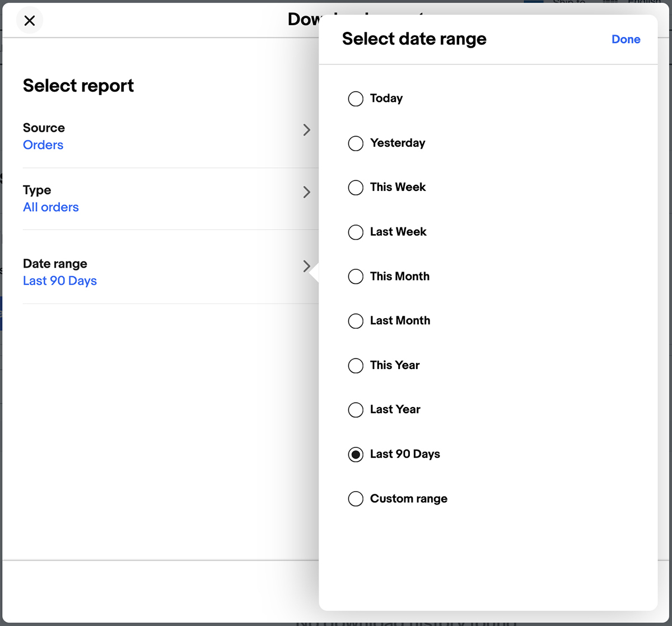Image resolution: width=672 pixels, height=626 pixels.
Task: Open the Orders source link
Action: pyautogui.click(x=43, y=145)
